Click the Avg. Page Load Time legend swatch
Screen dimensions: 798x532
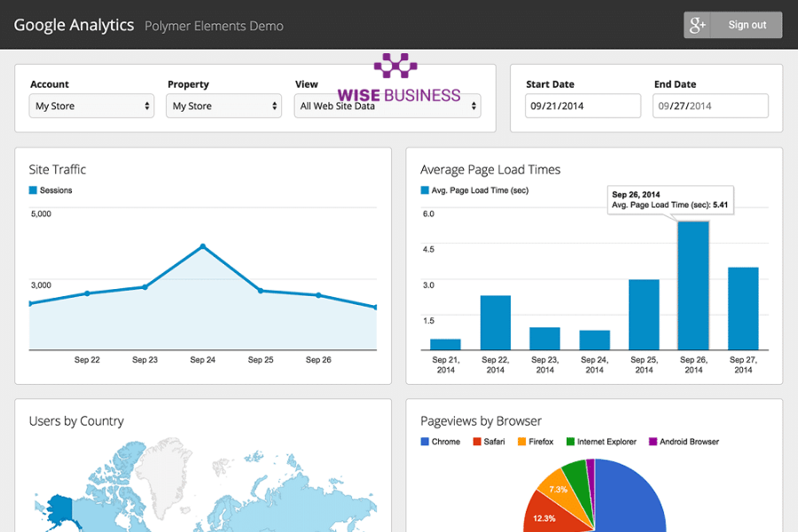[x=425, y=191]
